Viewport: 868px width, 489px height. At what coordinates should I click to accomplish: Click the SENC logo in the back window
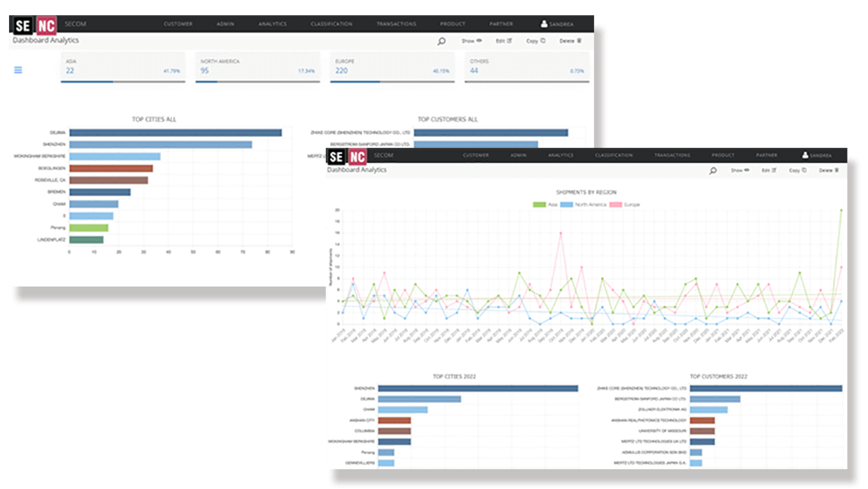[33, 24]
